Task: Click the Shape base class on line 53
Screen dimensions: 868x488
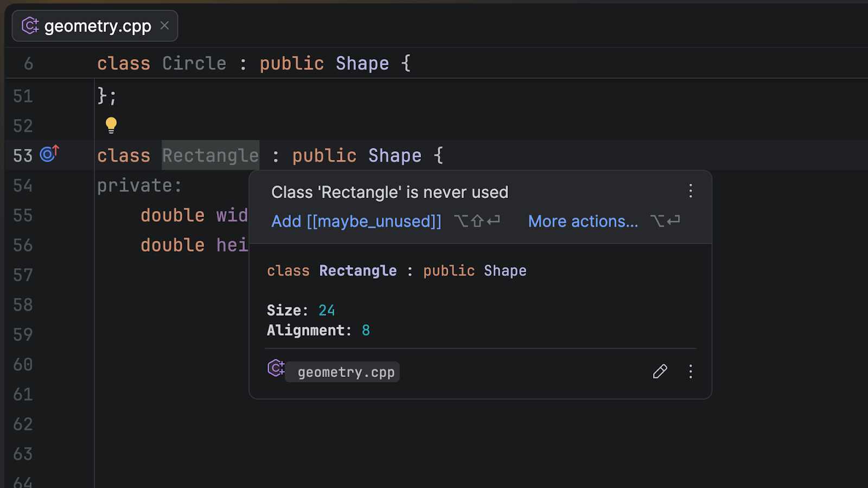Action: [x=394, y=156]
